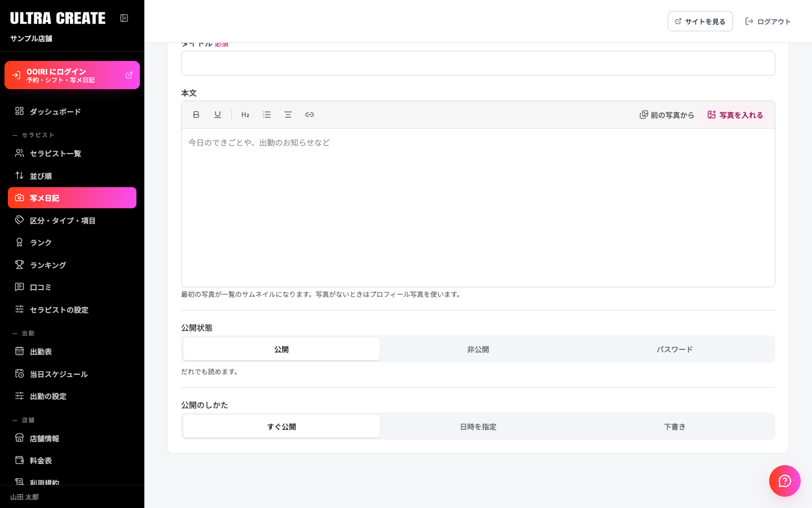Choose すぐ公開 publish method
The height and width of the screenshot is (508, 812).
click(x=281, y=426)
